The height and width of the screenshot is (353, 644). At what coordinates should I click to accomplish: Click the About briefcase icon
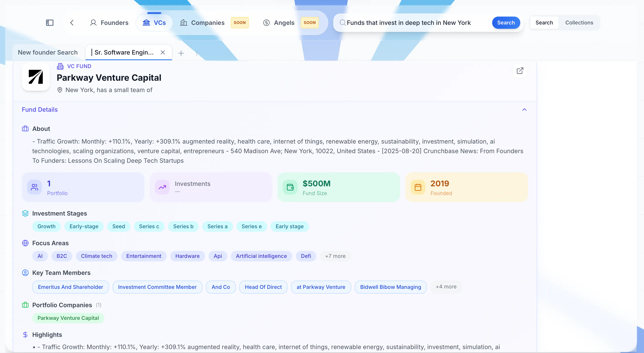(25, 129)
